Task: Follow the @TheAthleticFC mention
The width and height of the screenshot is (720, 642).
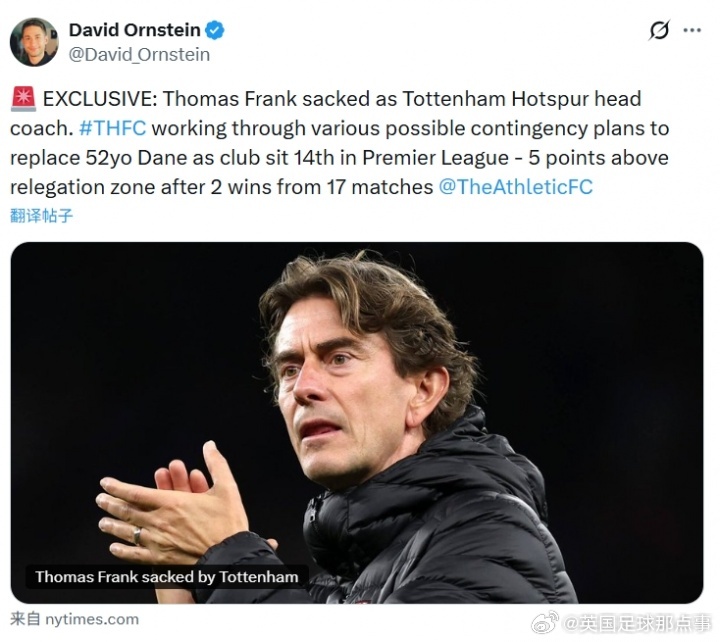Action: point(516,187)
